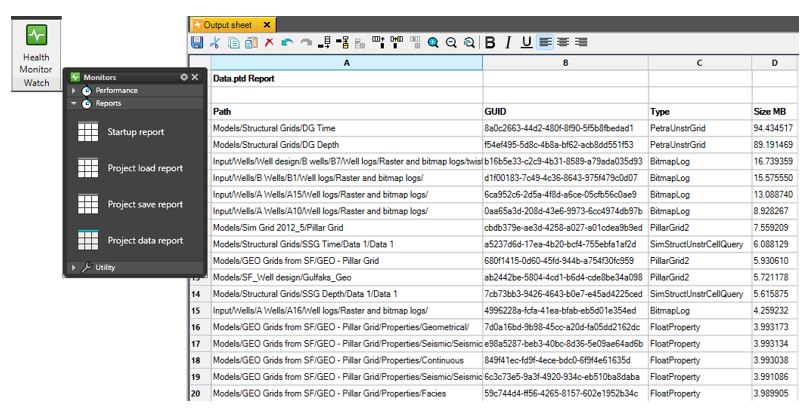This screenshot has width=811, height=413.
Task: Undo the last action
Action: 287,42
